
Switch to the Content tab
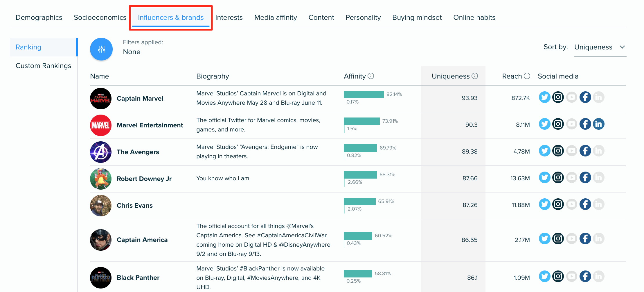[x=321, y=17]
